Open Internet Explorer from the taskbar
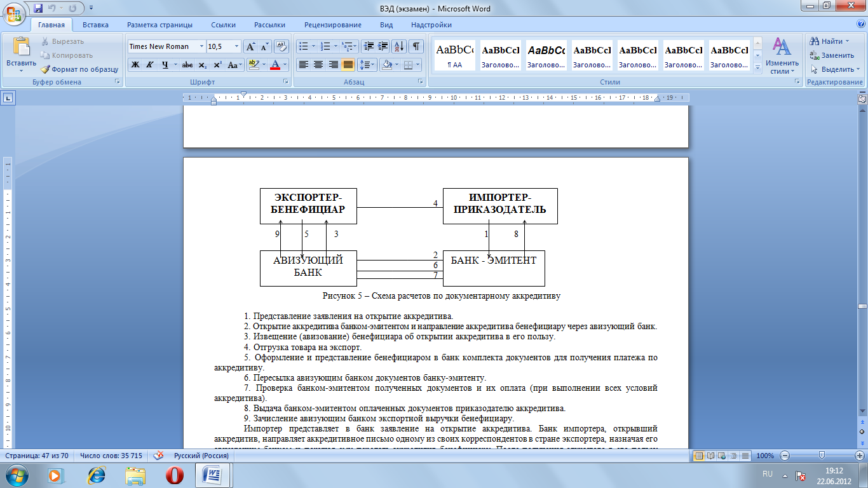Viewport: 868px width, 488px height. click(x=97, y=475)
